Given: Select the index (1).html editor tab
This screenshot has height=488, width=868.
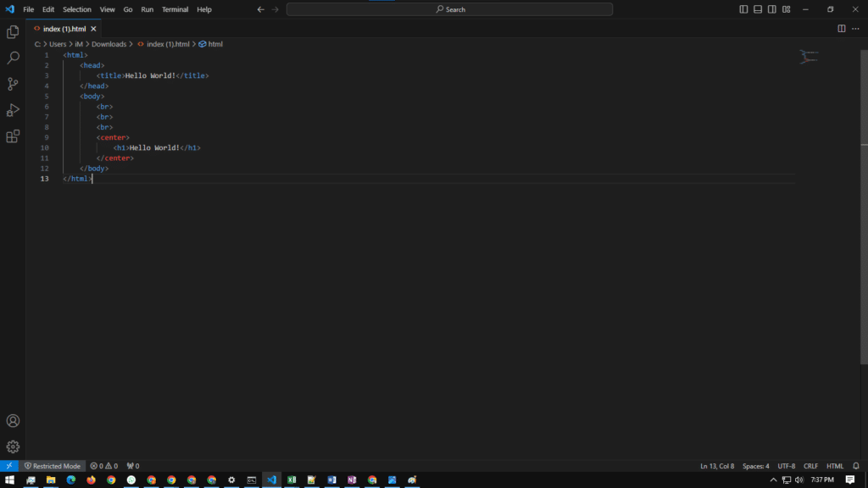Looking at the screenshot, I should pos(64,29).
